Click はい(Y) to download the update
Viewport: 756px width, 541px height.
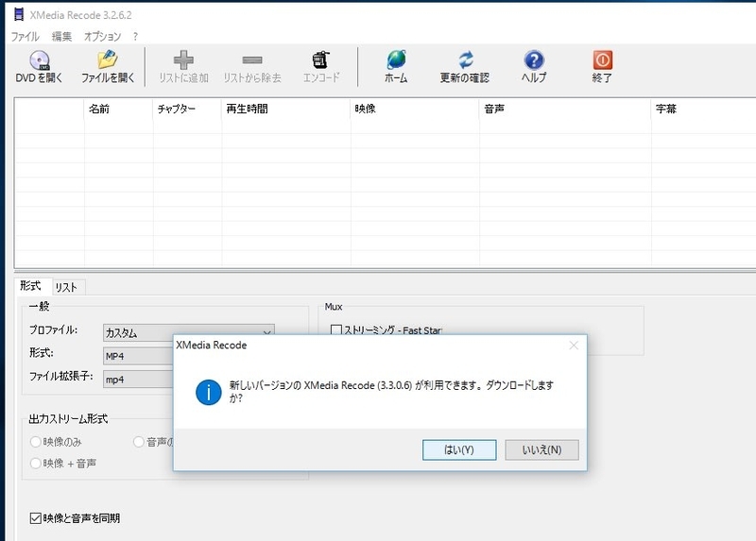pyautogui.click(x=459, y=450)
